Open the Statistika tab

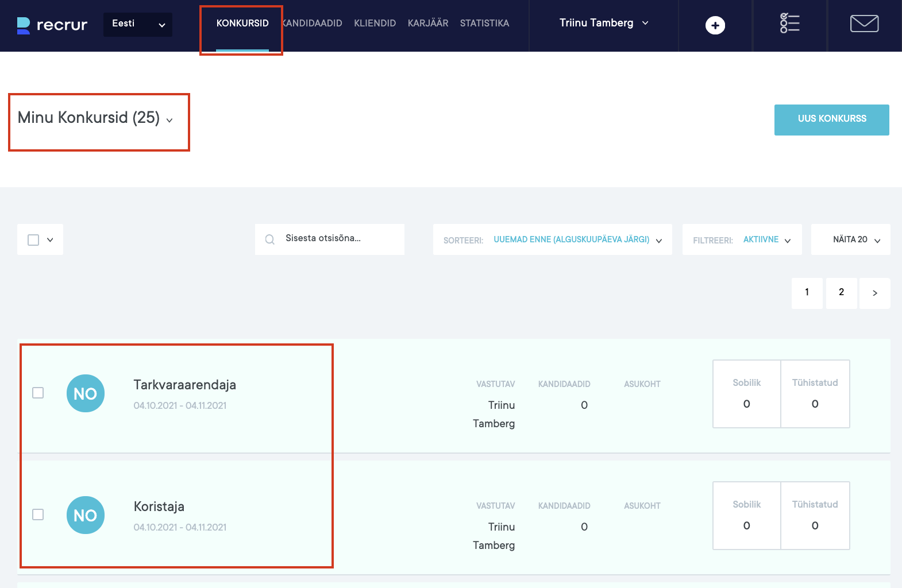pos(484,24)
